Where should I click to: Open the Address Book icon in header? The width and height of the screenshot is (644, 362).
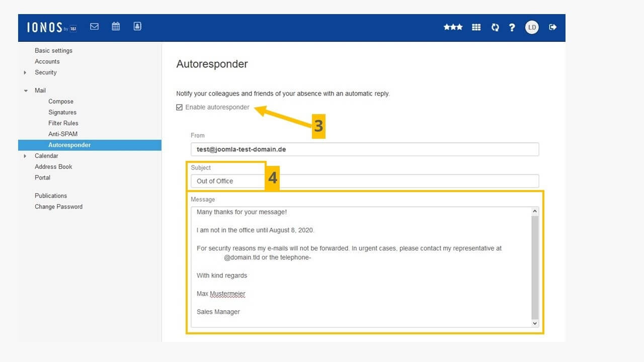(137, 26)
